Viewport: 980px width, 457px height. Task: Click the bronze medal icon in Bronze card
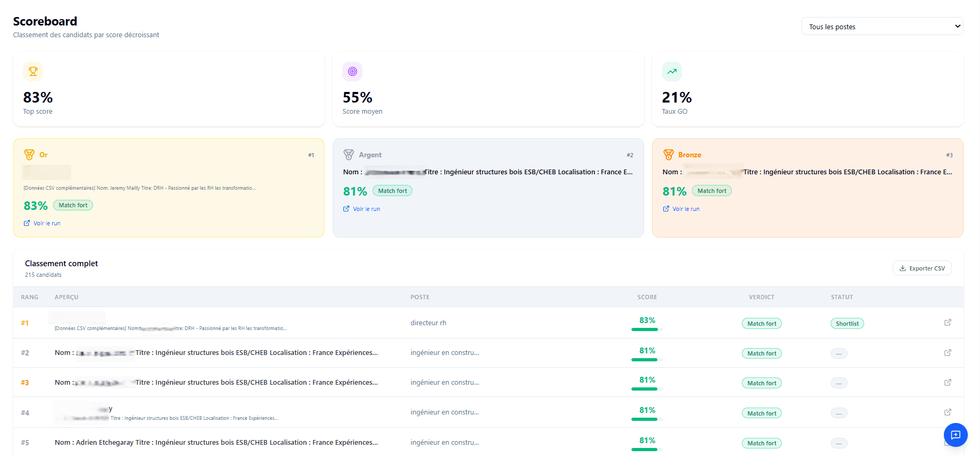tap(668, 155)
